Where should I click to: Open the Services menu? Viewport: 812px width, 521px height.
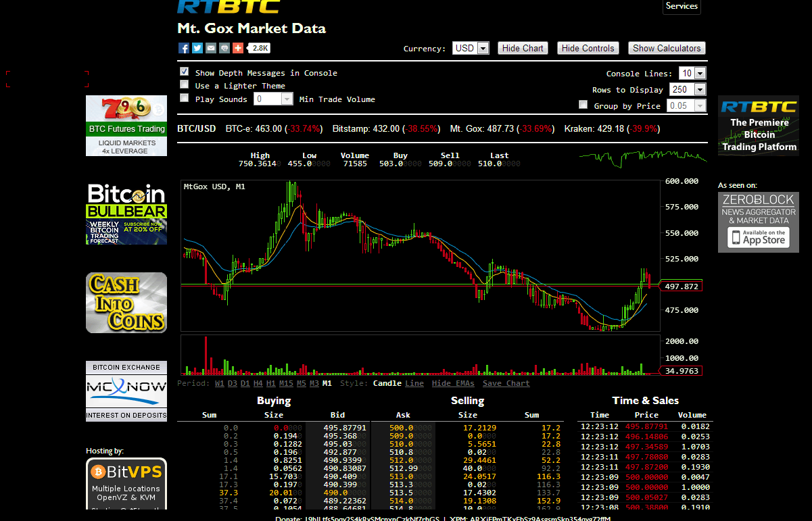(x=682, y=6)
